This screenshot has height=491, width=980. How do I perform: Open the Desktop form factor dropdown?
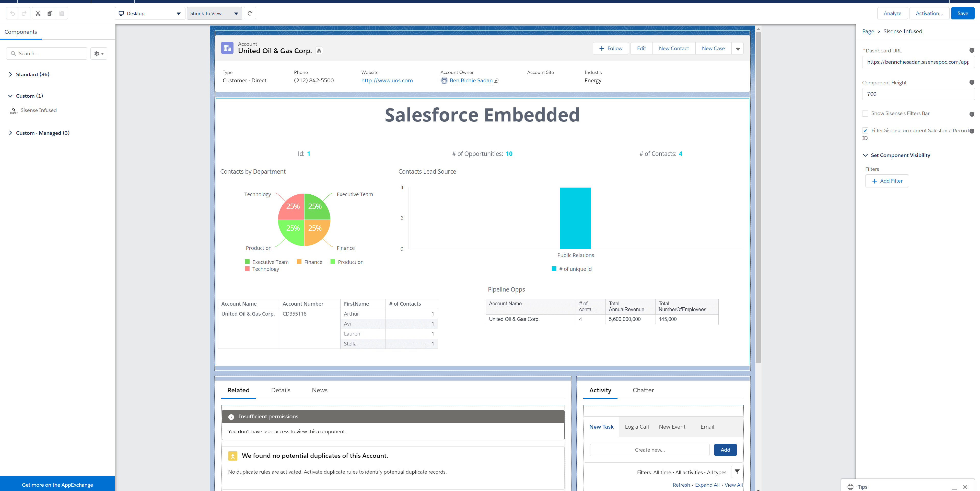(150, 13)
